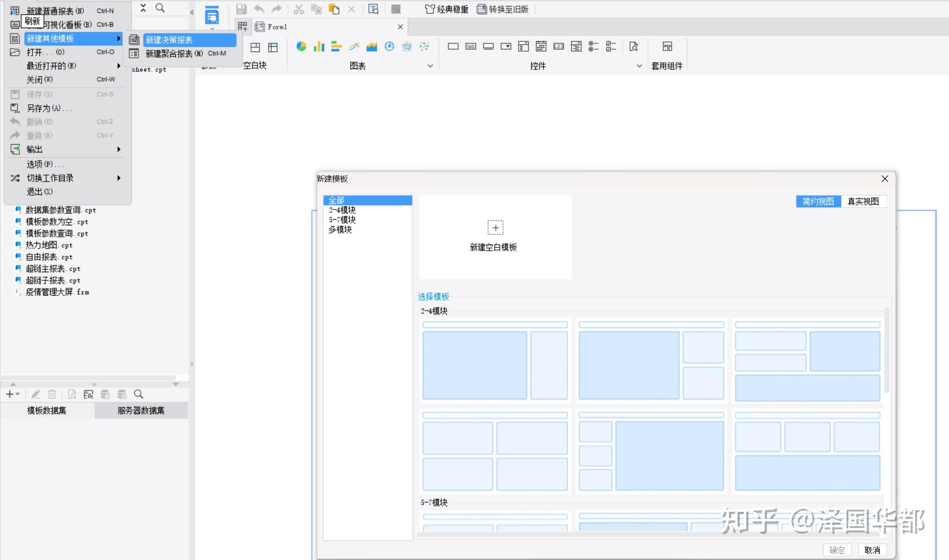Viewport: 949px width, 560px height.
Task: Insert a column chart
Action: click(x=319, y=46)
